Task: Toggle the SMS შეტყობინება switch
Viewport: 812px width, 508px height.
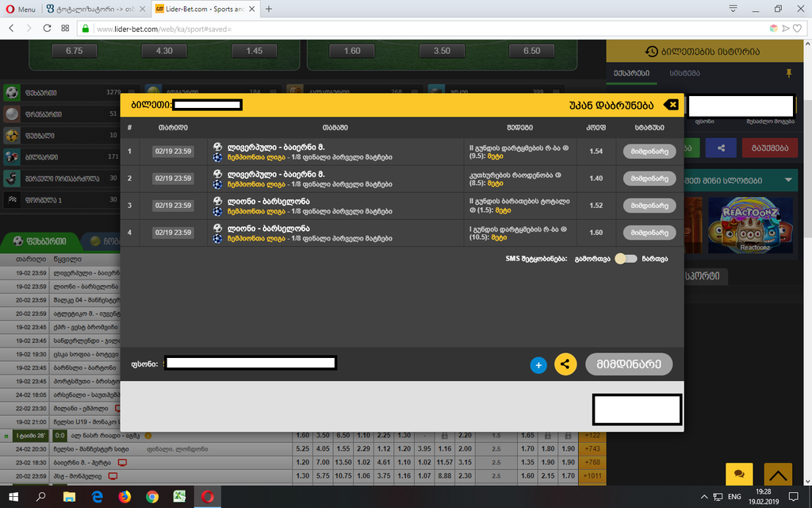Action: [x=626, y=259]
